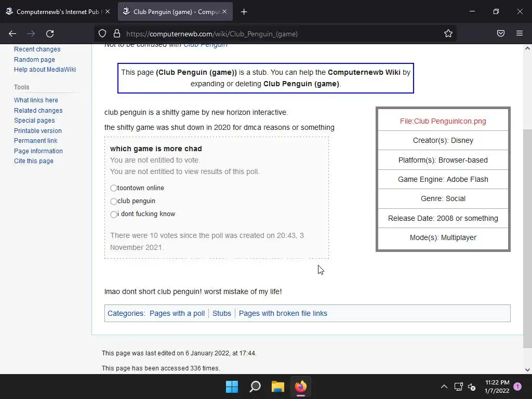Open Pages with a poll category
This screenshot has width=532, height=399.
coord(177,313)
